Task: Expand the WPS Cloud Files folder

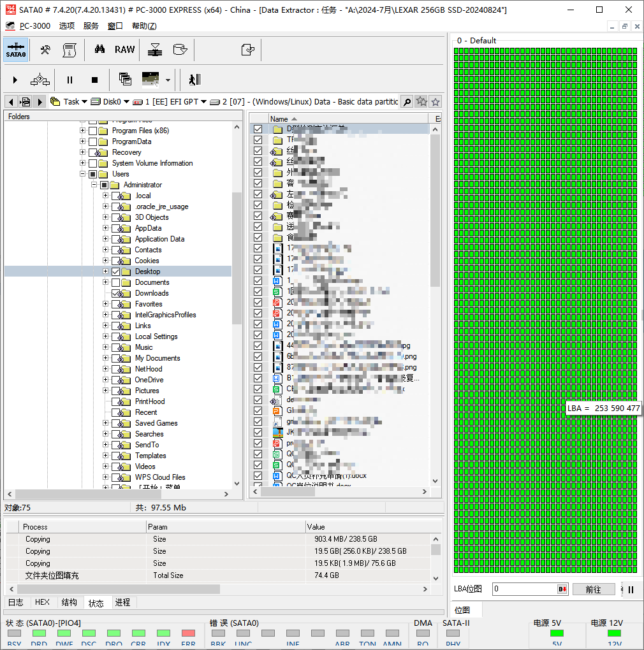Action: pyautogui.click(x=105, y=477)
